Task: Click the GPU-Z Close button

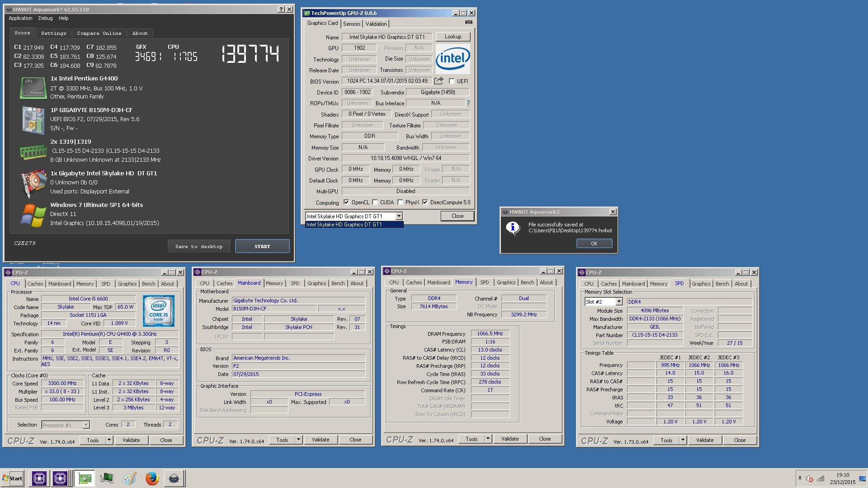Action: [458, 216]
